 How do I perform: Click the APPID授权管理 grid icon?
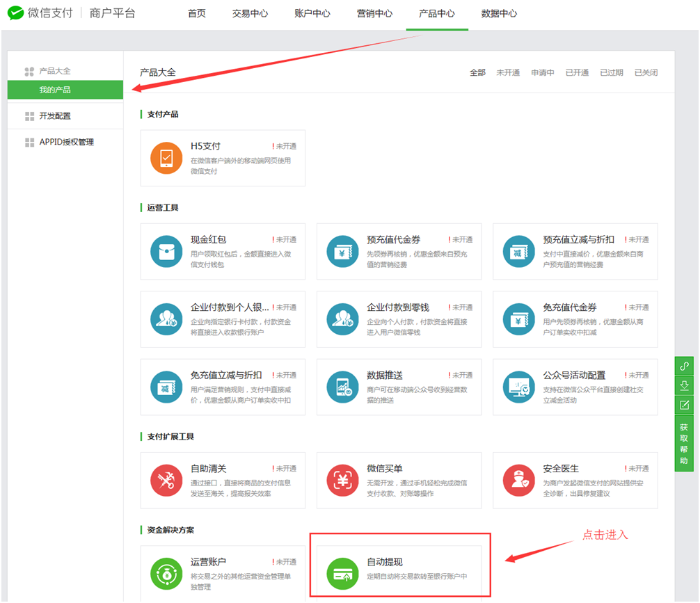click(x=29, y=143)
